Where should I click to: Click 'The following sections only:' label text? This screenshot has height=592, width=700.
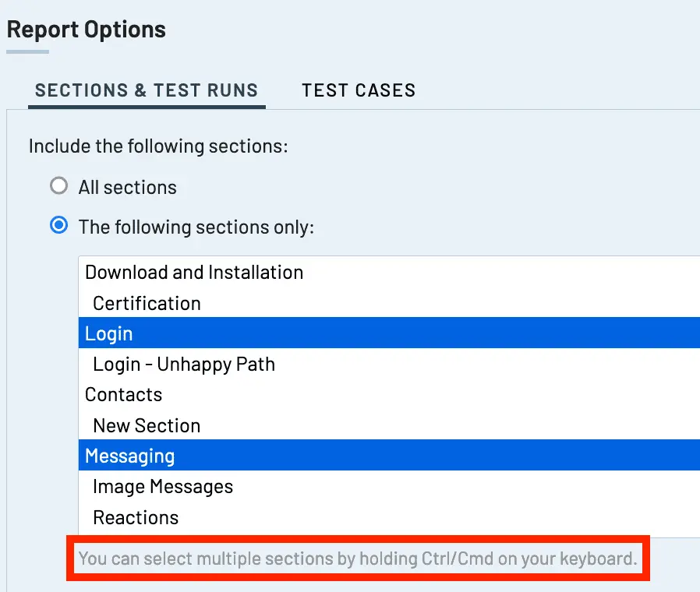(196, 227)
